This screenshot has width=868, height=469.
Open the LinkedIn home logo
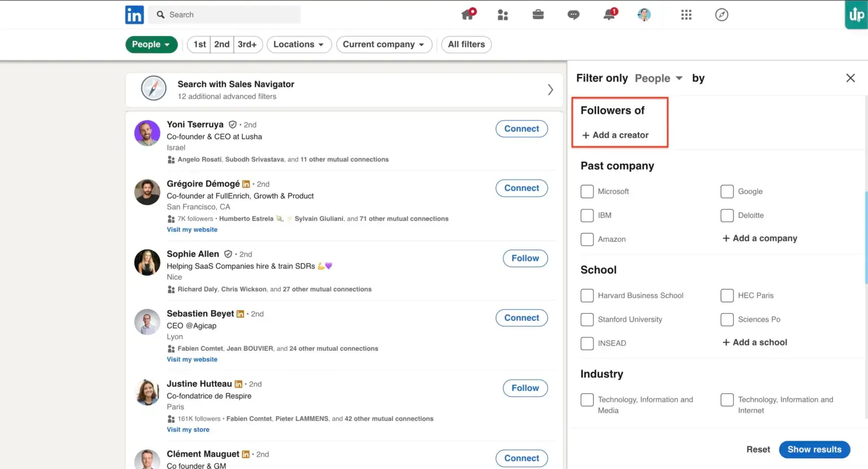click(x=134, y=15)
